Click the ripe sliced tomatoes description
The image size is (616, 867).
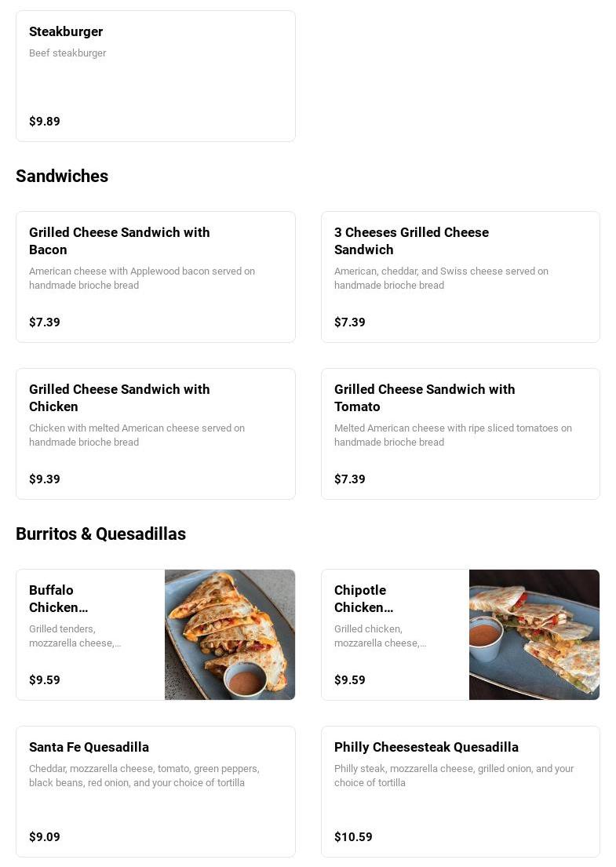click(453, 435)
